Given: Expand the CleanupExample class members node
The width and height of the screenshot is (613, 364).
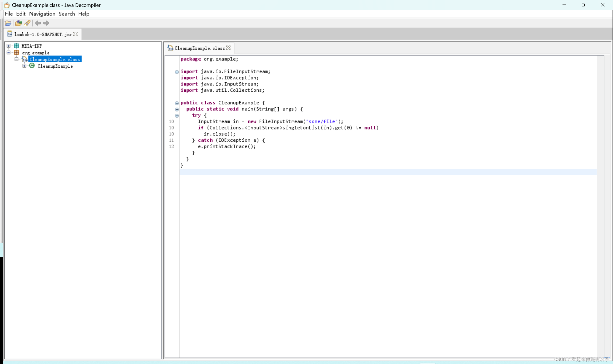Looking at the screenshot, I should (x=24, y=66).
